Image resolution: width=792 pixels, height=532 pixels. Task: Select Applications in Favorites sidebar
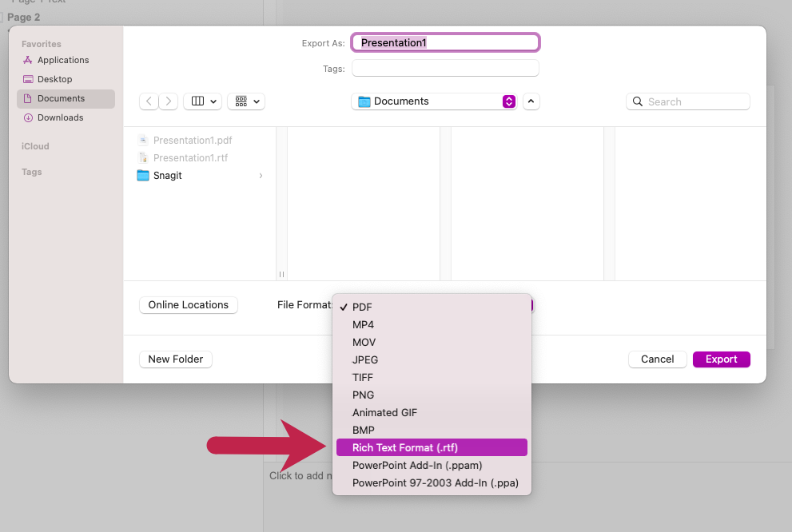coord(62,60)
